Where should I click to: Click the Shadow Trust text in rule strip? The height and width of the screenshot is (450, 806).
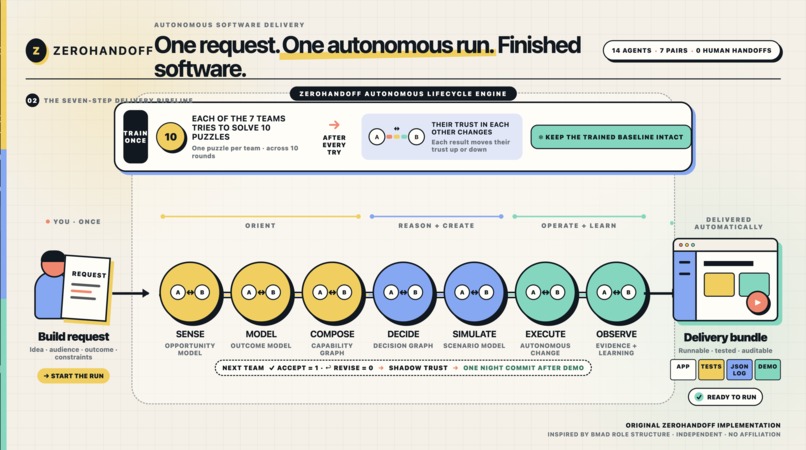point(418,368)
